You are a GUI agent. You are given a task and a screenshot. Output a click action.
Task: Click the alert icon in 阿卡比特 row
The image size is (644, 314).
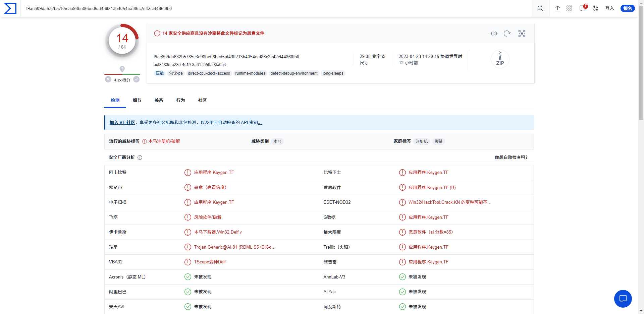(188, 173)
